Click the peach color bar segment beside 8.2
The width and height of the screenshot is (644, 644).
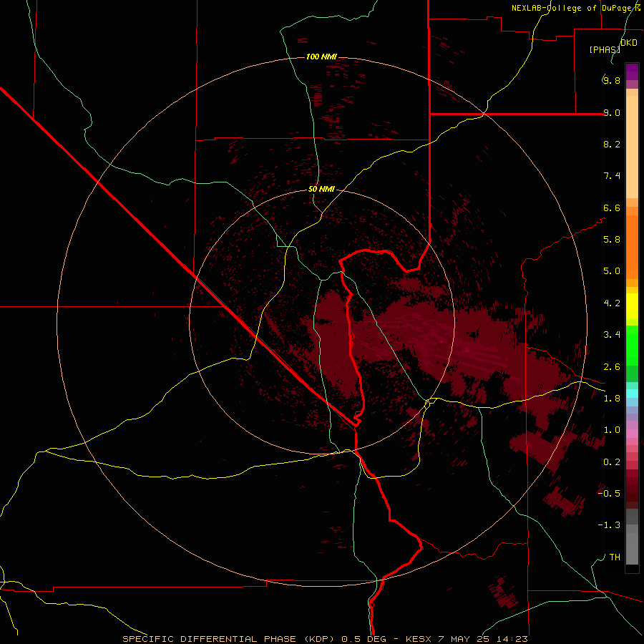(x=632, y=147)
